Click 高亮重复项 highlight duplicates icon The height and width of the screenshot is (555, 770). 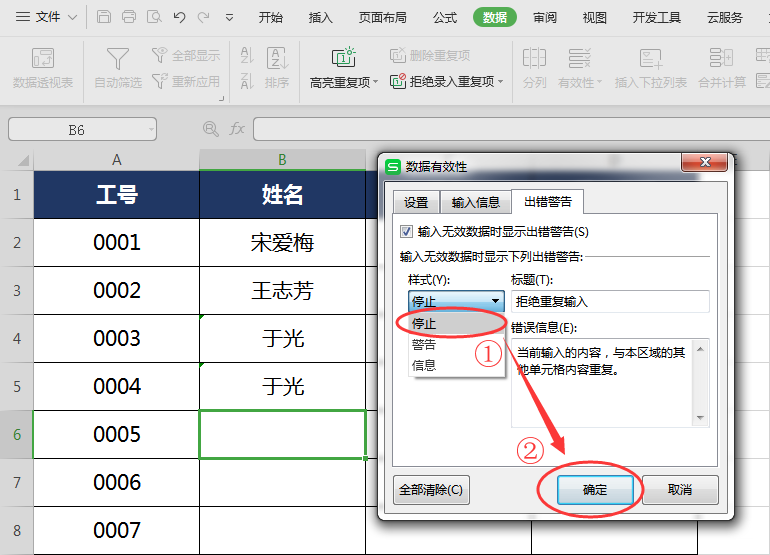[x=343, y=57]
